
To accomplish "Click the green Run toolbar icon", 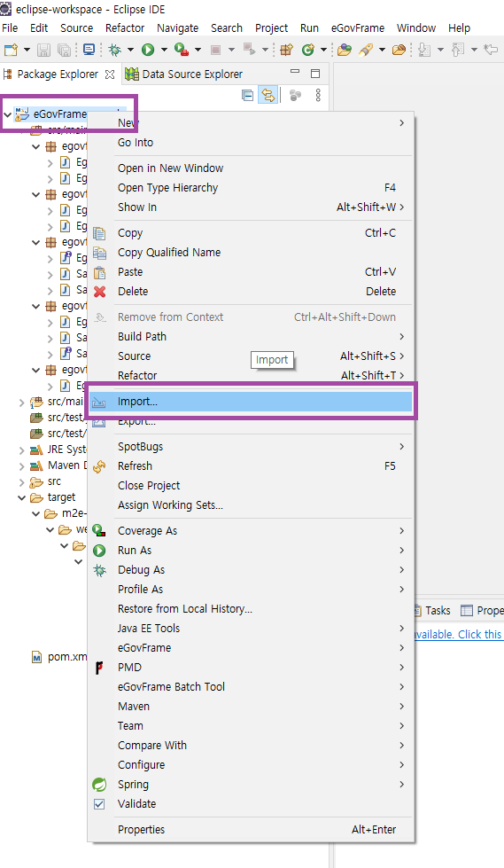I will tap(148, 51).
